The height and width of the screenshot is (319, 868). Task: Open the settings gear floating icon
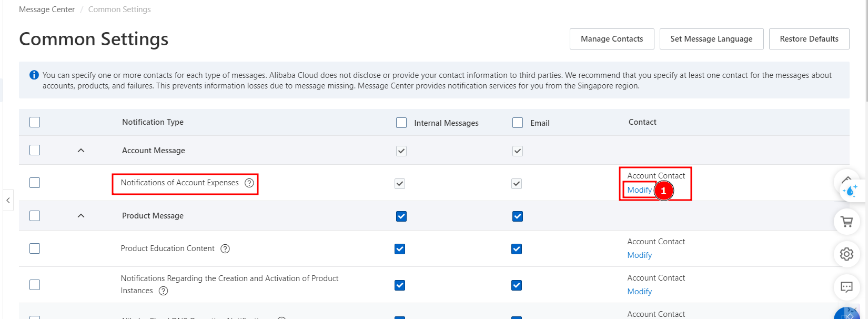coord(846,254)
